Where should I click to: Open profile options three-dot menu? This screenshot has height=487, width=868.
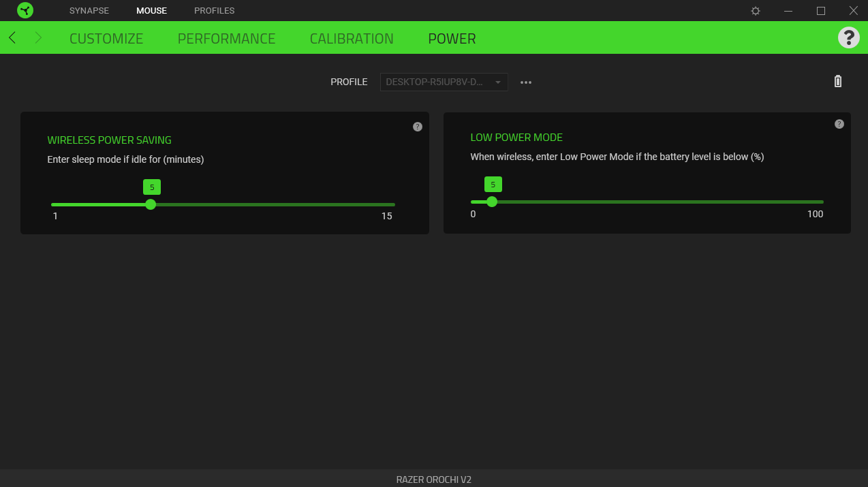click(x=526, y=82)
